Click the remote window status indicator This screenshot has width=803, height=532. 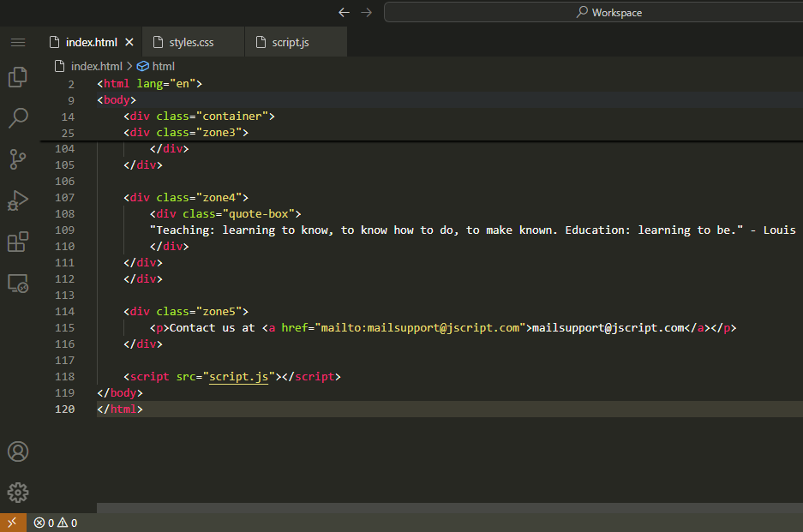[x=12, y=523]
